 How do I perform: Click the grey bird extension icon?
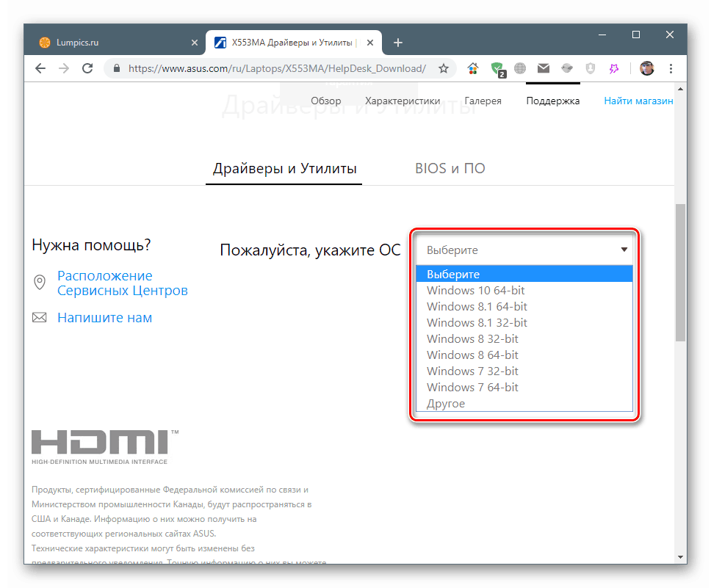567,68
